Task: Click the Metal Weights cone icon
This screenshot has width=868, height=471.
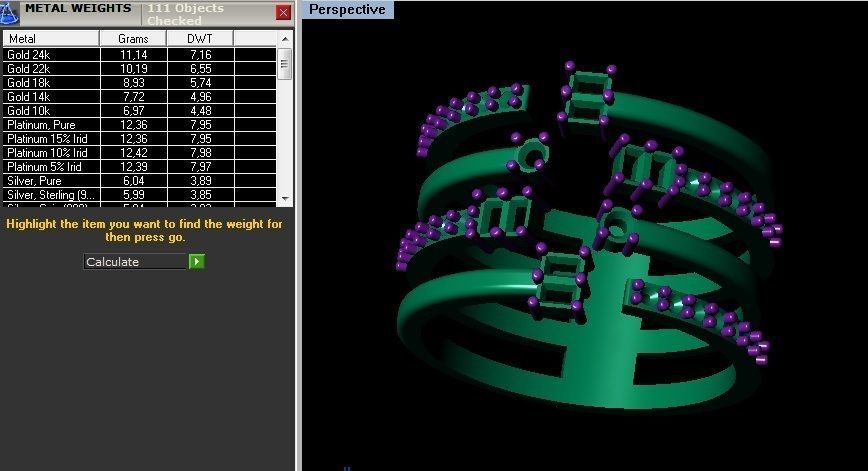Action: point(9,13)
